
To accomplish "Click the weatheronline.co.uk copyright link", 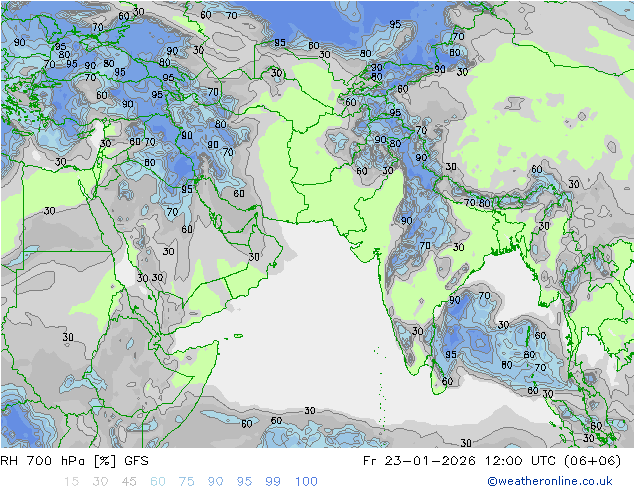I will tap(550, 481).
